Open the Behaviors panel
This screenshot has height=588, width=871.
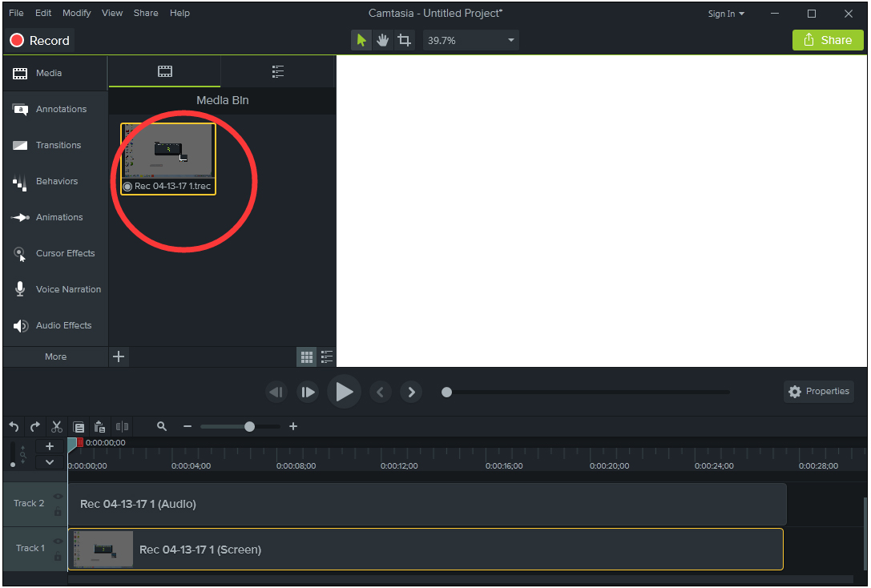click(55, 182)
